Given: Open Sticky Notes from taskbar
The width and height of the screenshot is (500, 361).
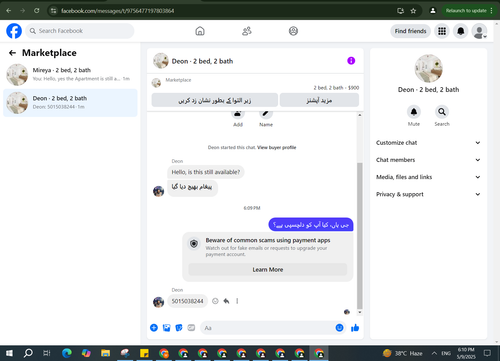Looking at the screenshot, I should coord(144,353).
